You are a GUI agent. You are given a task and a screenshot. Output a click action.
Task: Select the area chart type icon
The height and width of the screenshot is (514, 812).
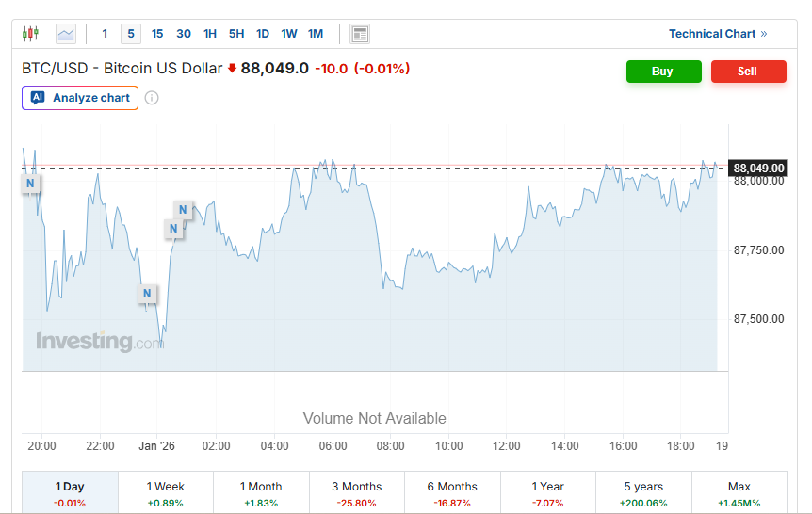[x=66, y=34]
